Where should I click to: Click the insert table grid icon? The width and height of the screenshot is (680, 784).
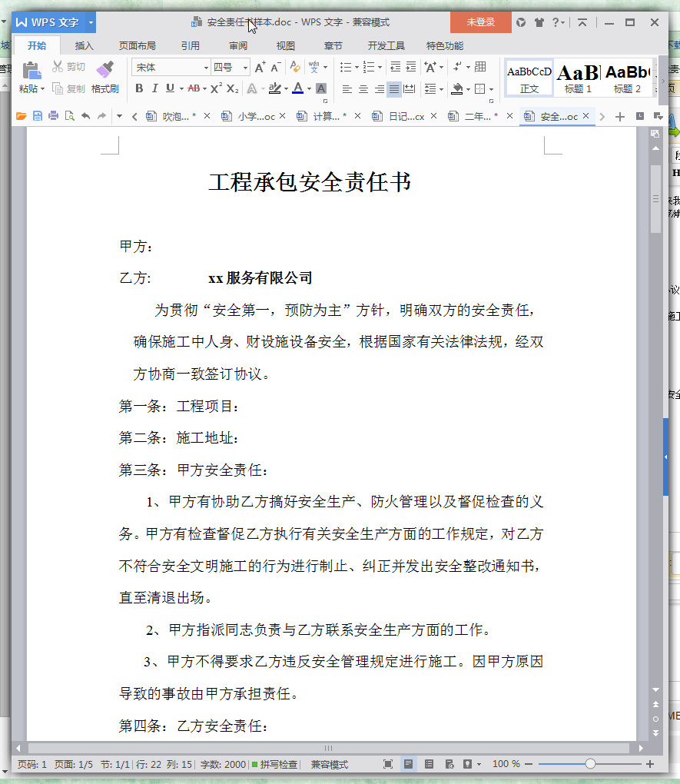point(480,67)
